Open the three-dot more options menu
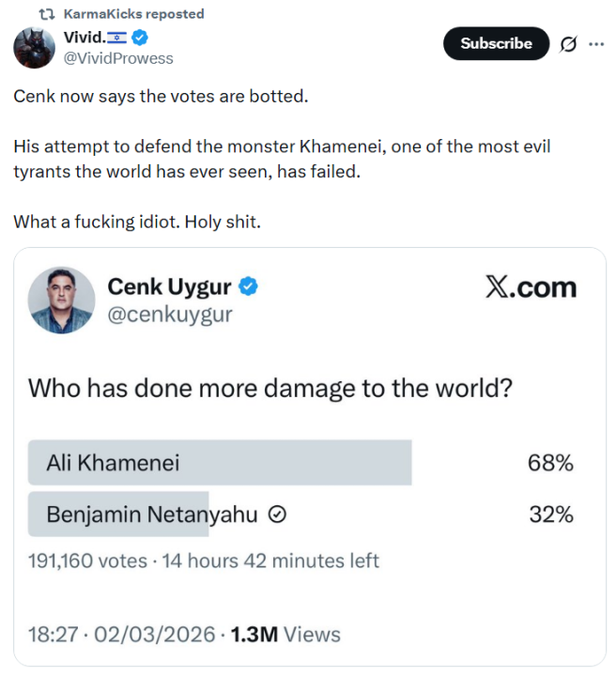 click(596, 44)
